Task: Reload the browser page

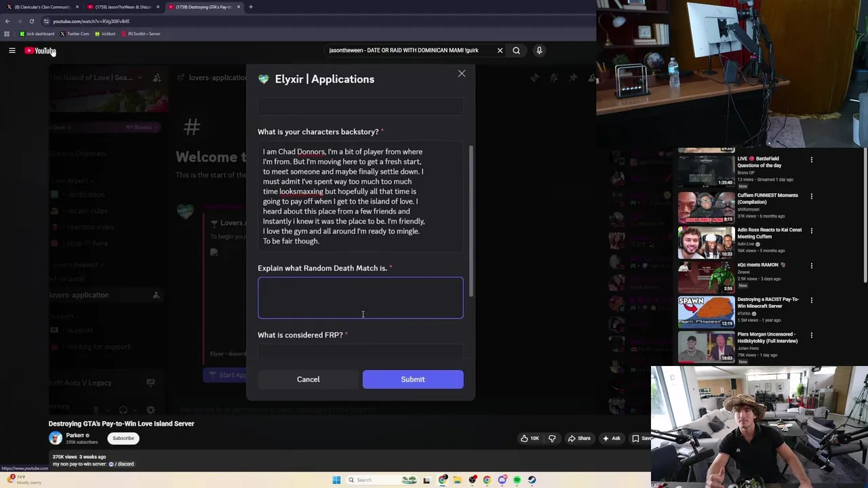Action: click(x=31, y=21)
